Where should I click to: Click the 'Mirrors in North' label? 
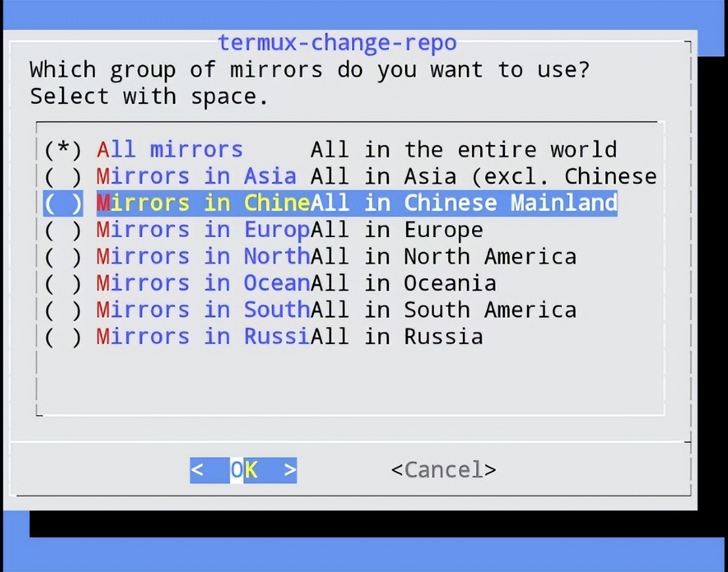coord(203,257)
